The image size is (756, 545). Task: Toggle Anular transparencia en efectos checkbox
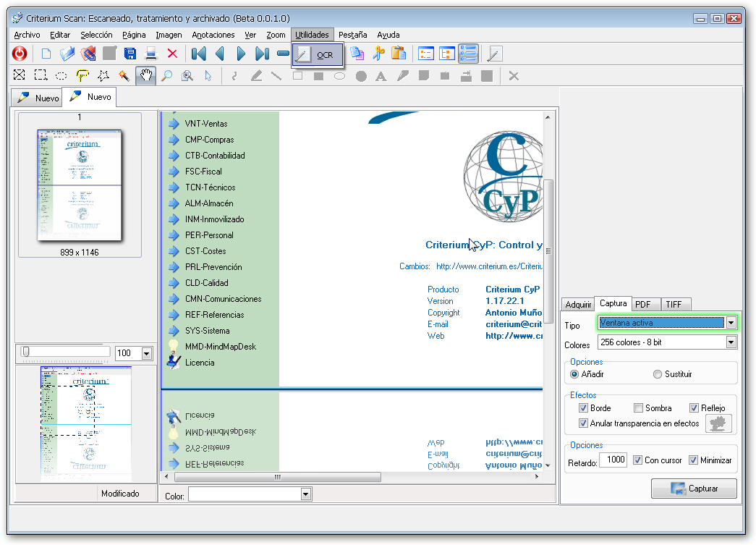click(x=583, y=423)
